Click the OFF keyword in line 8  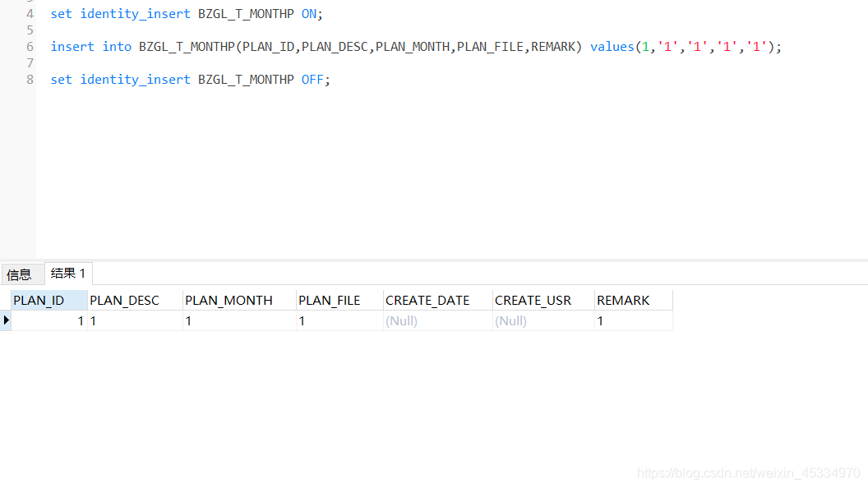pos(312,80)
